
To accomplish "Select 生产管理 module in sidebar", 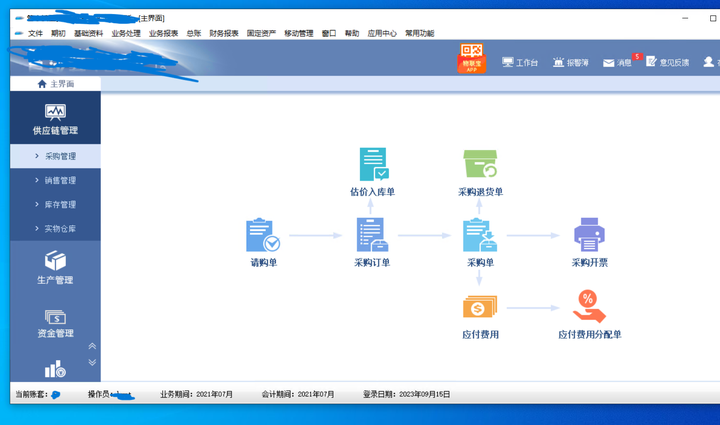I will (x=55, y=268).
